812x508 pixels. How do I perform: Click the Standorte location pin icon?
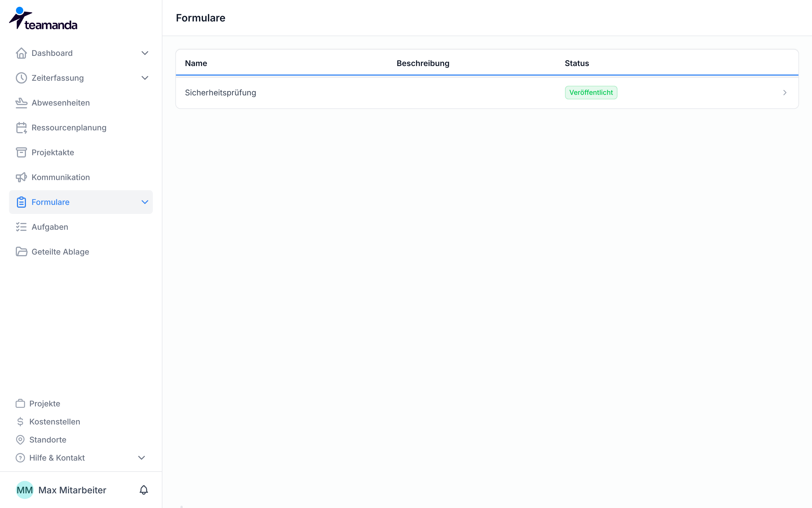[21, 440]
